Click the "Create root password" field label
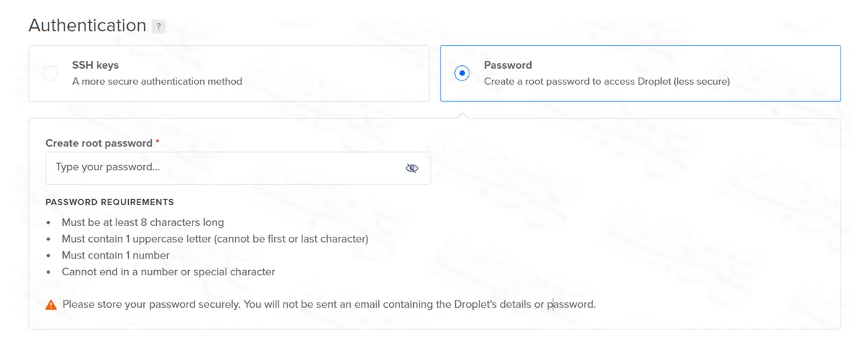This screenshot has width=868, height=349. coord(99,143)
